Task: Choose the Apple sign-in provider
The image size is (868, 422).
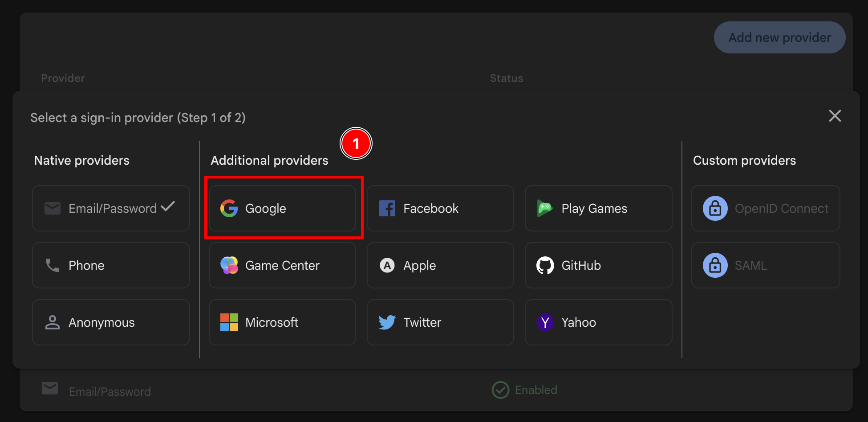Action: 440,265
